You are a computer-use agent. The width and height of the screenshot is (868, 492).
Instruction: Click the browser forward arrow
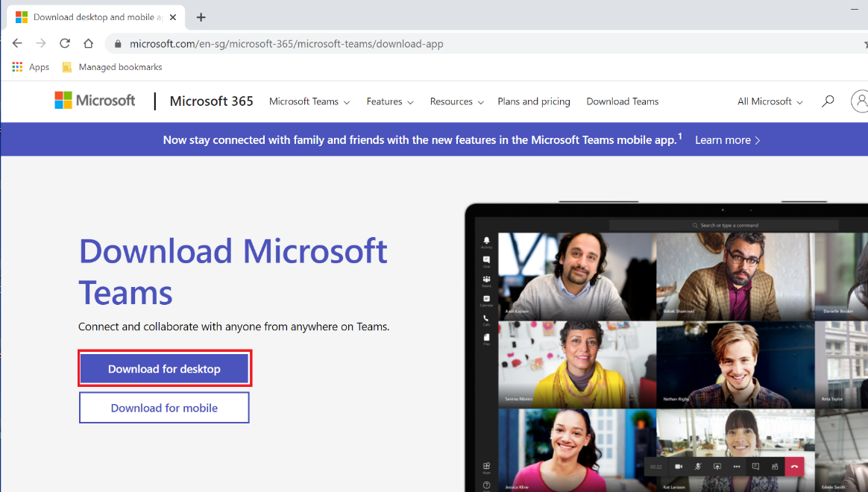pos(41,43)
